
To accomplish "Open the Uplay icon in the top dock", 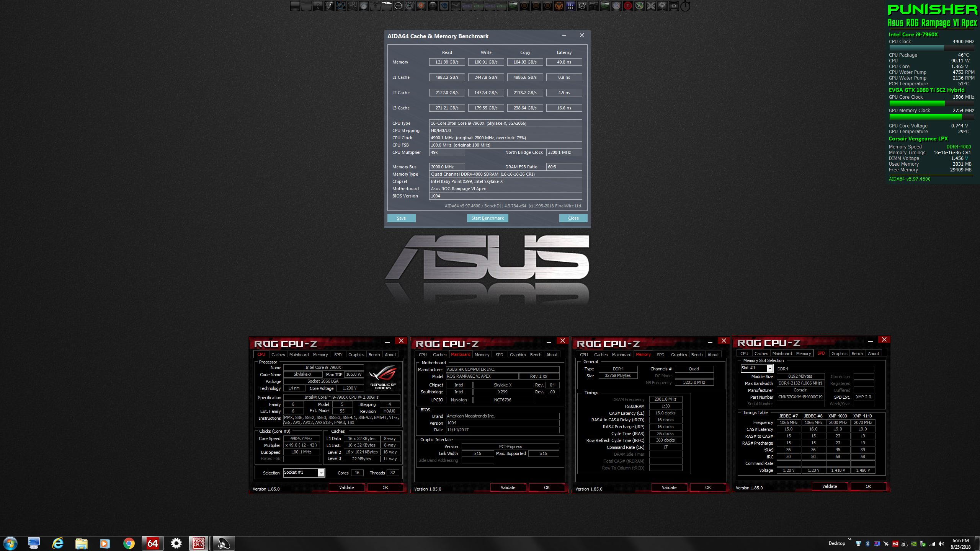I will tap(444, 6).
